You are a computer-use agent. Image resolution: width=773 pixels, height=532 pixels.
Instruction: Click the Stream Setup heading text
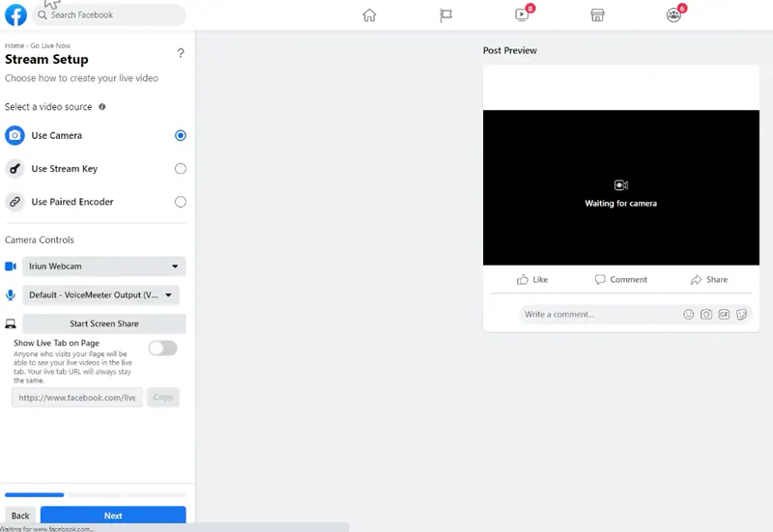coord(46,60)
